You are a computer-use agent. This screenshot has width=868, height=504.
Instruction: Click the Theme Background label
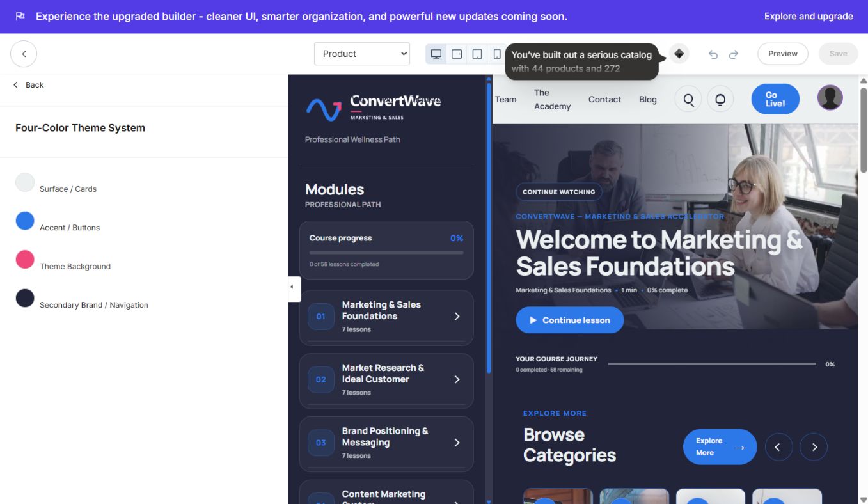click(x=75, y=267)
